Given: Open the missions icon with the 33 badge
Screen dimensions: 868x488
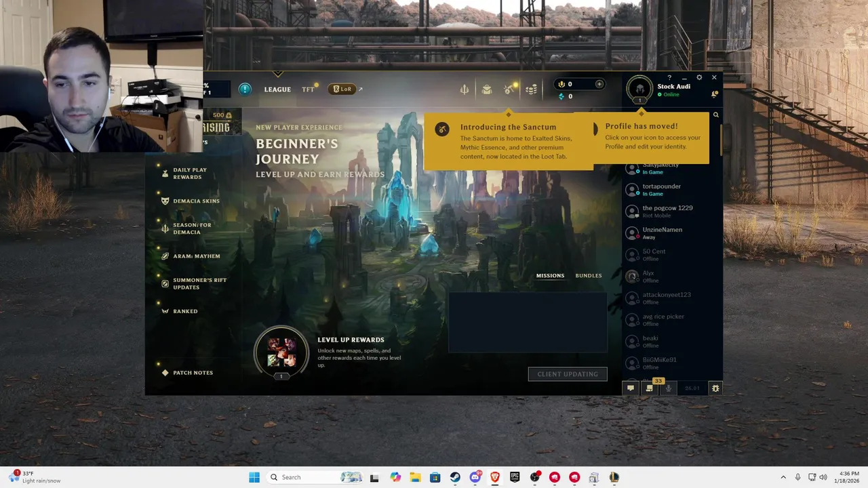Looking at the screenshot, I should click(649, 388).
